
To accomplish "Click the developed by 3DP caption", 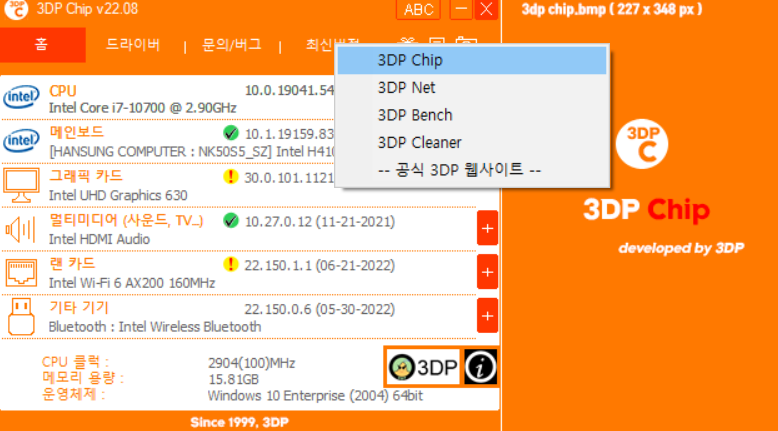I will coord(681,248).
